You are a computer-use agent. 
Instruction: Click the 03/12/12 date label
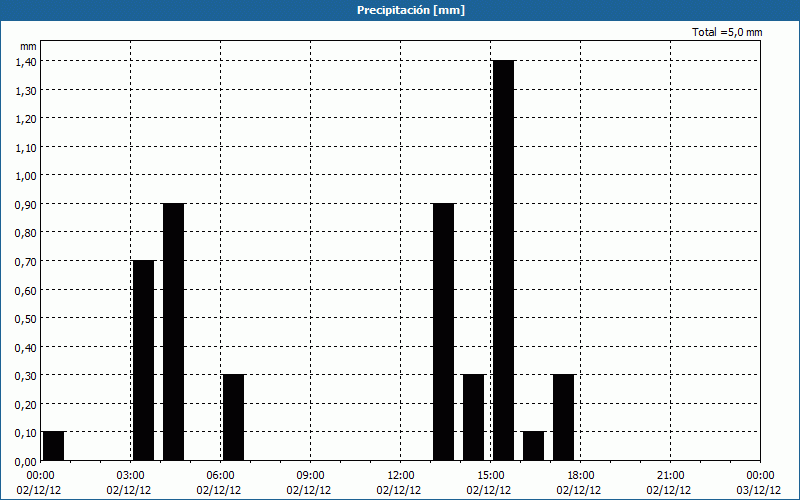[x=759, y=490]
